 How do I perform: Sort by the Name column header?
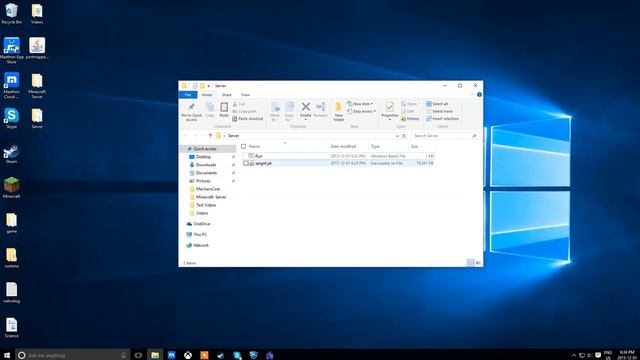point(254,146)
